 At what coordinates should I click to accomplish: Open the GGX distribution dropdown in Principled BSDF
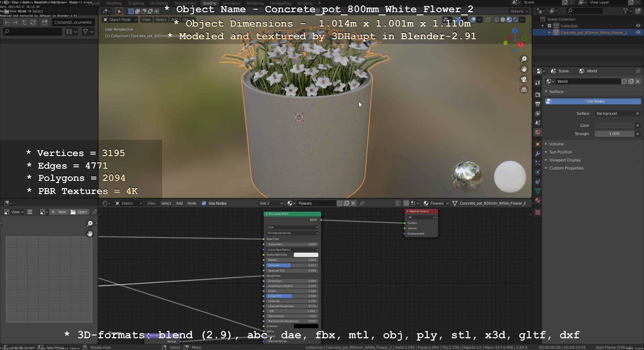tap(292, 227)
